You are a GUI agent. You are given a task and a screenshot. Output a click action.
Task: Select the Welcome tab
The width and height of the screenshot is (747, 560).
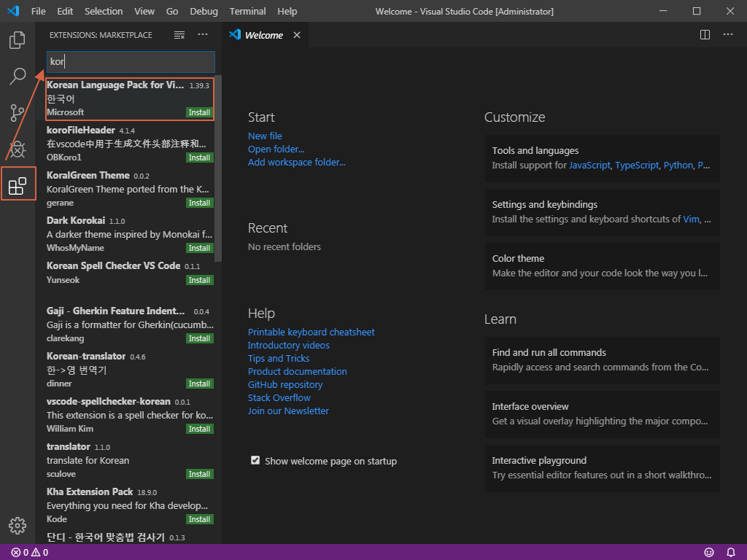265,35
